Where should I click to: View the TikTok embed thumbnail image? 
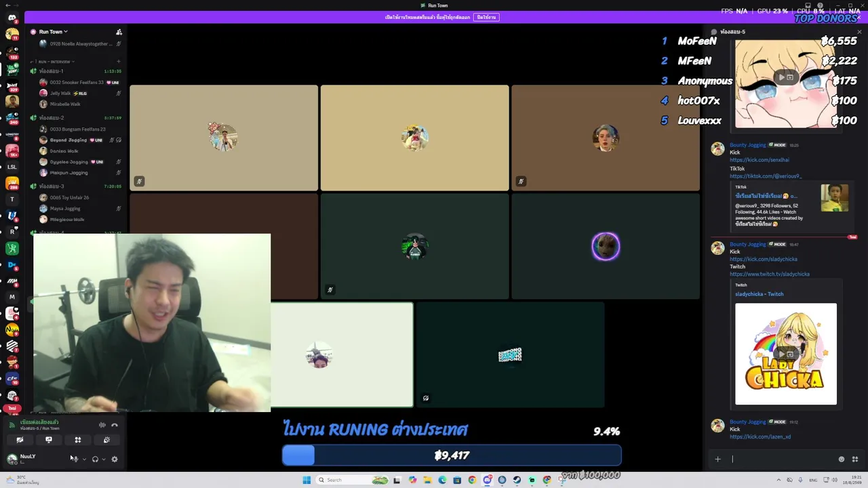[835, 198]
